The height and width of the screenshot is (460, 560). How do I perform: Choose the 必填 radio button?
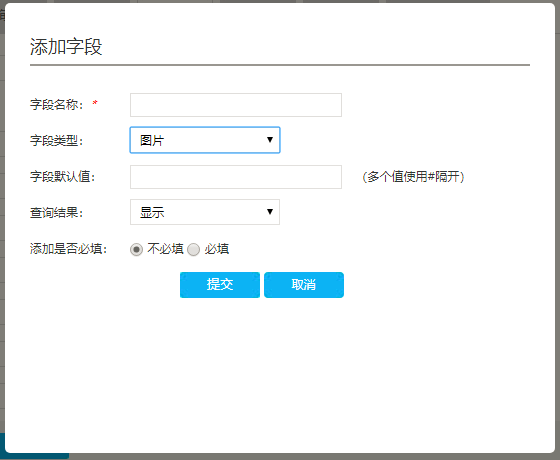click(x=194, y=249)
